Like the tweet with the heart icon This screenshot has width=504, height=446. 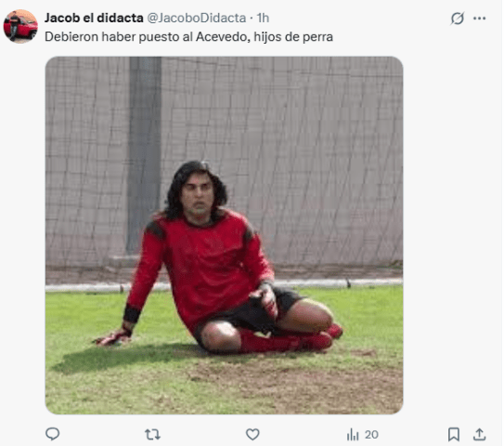click(252, 435)
